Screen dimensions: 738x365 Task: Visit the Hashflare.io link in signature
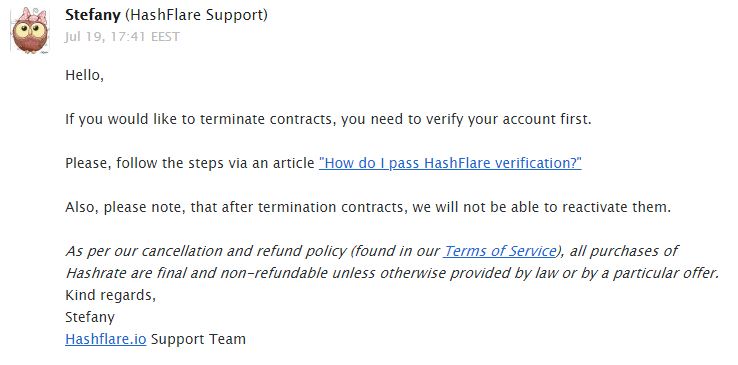(105, 339)
